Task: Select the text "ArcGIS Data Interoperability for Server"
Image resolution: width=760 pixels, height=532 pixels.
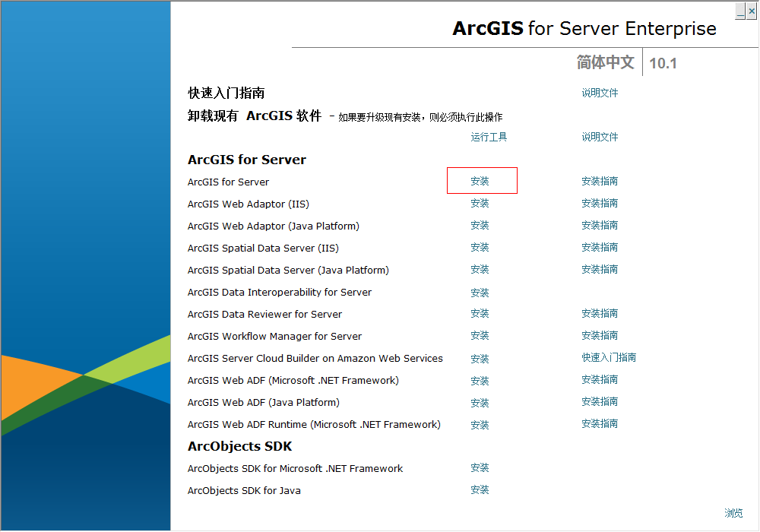Action: point(280,292)
